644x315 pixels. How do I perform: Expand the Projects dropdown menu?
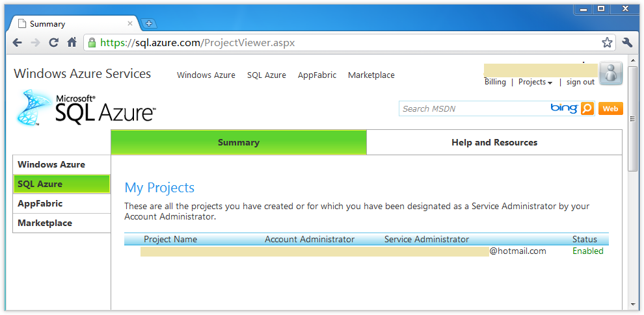535,82
